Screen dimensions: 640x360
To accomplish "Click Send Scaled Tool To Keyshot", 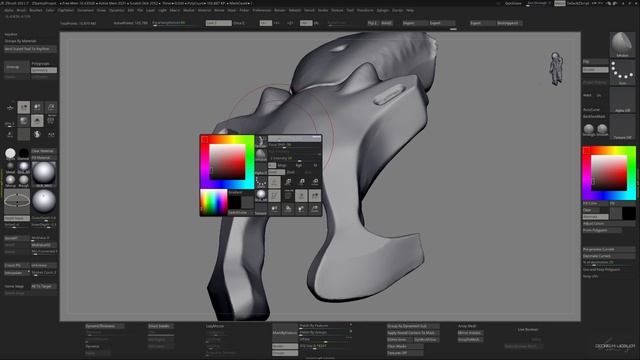I will [x=30, y=49].
